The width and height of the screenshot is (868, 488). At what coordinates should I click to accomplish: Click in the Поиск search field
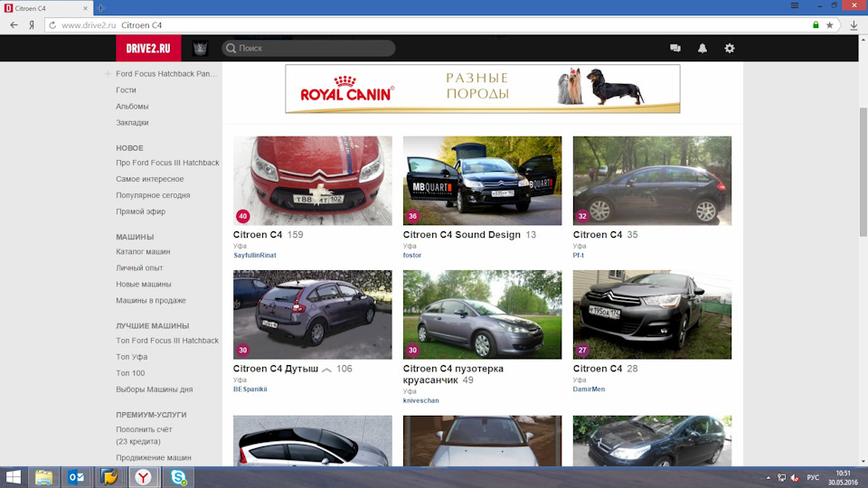309,48
